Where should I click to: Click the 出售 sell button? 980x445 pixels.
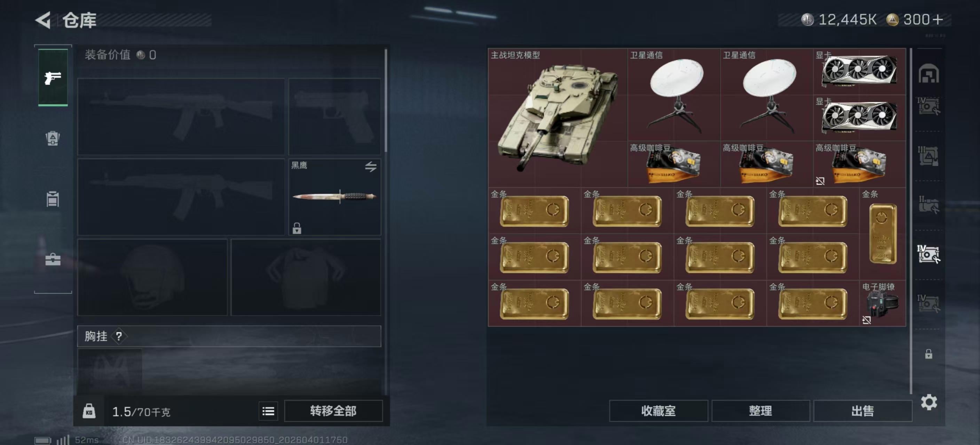click(862, 411)
